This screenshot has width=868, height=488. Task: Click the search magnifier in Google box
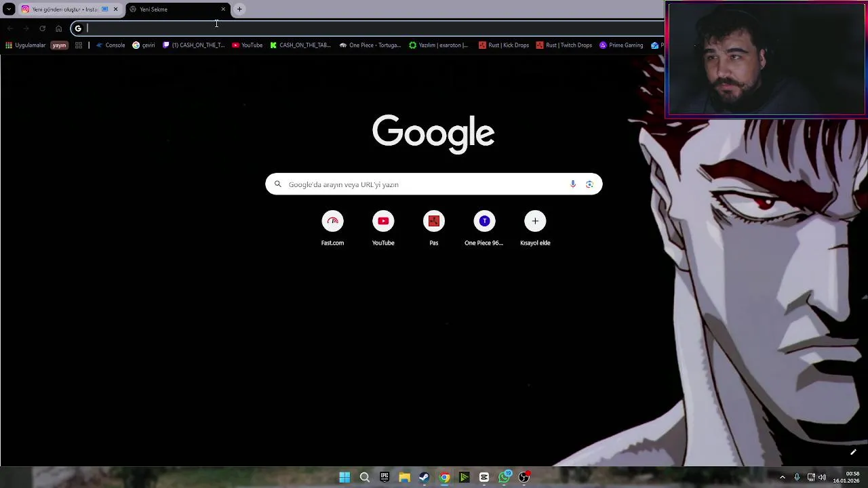click(277, 184)
